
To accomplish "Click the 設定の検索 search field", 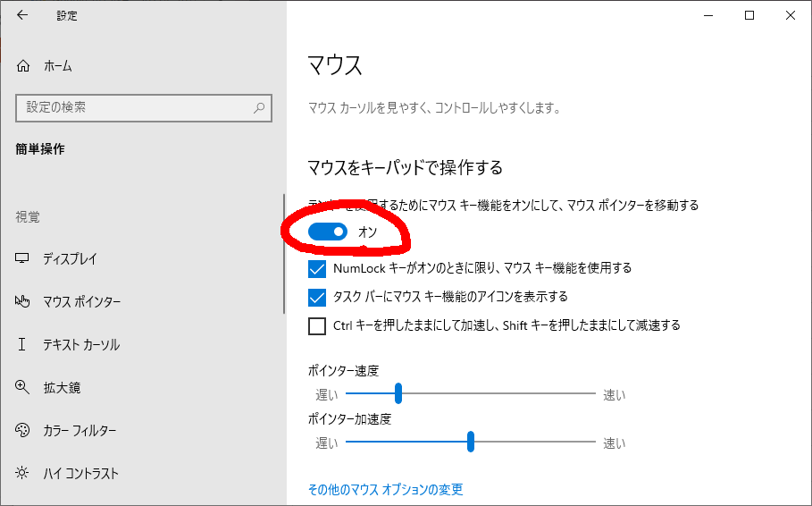I will click(x=134, y=107).
